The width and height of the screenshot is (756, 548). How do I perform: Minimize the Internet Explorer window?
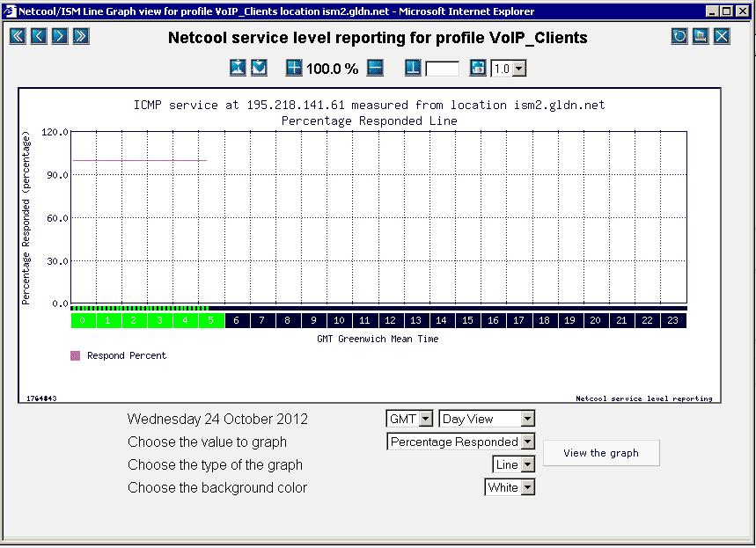(x=713, y=11)
